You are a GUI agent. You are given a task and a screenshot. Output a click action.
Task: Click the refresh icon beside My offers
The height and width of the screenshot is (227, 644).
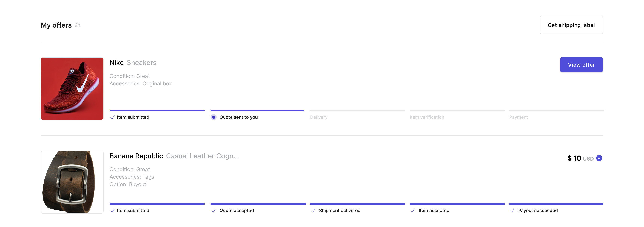(78, 25)
